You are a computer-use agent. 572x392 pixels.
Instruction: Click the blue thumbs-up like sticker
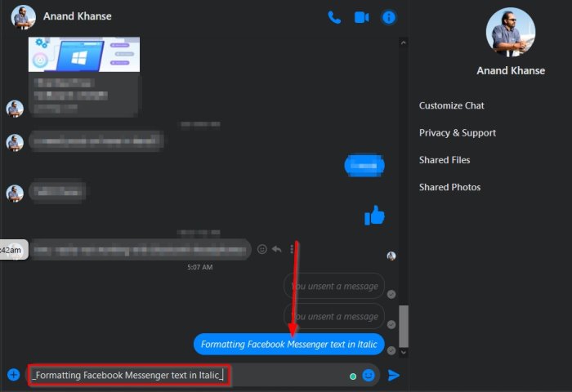pyautogui.click(x=374, y=215)
